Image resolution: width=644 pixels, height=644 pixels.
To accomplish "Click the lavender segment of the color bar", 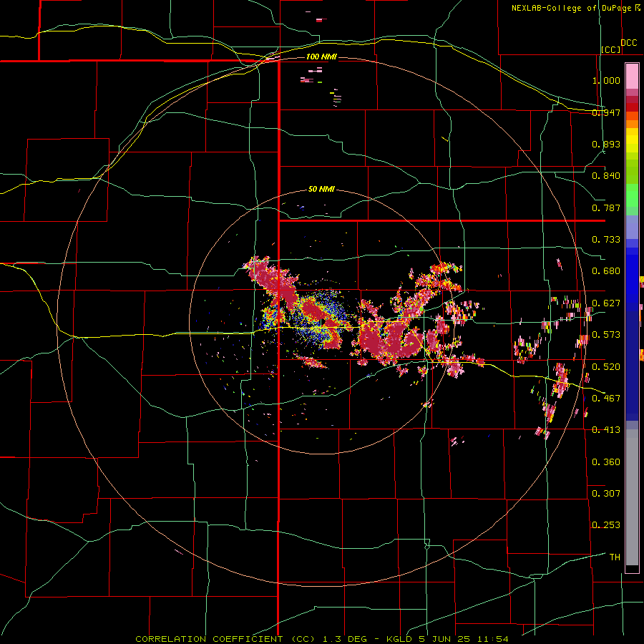I will 632,227.
